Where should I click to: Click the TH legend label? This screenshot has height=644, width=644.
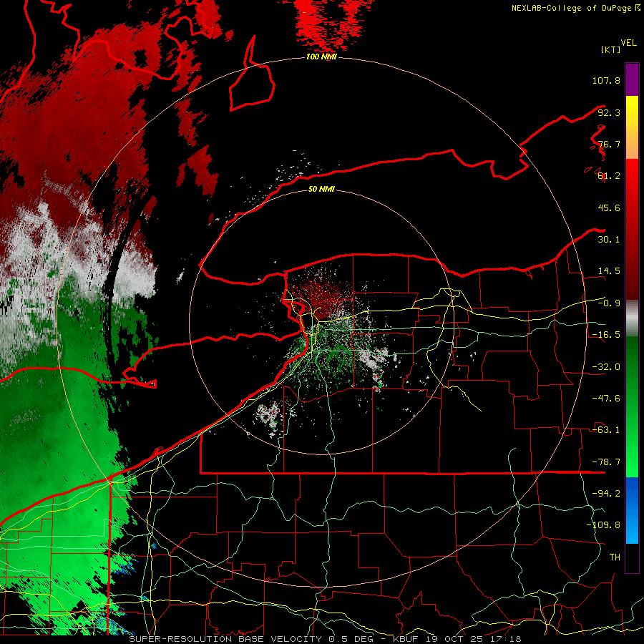tap(615, 557)
